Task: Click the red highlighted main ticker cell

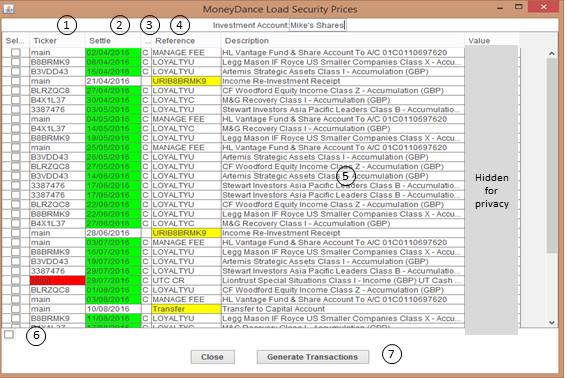Action: (57, 280)
